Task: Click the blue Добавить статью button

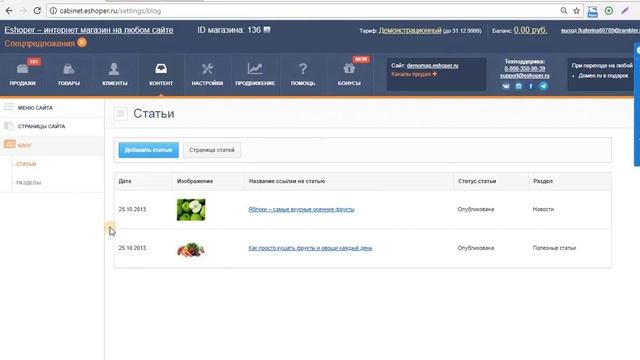Action: click(149, 150)
